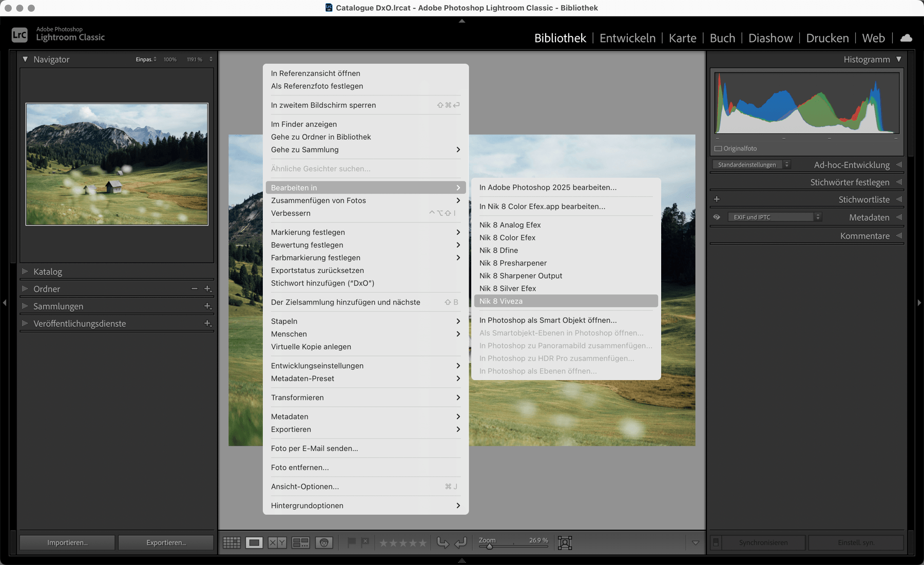The image size is (924, 565).
Task: Collapse the Navigator panel
Action: click(25, 60)
